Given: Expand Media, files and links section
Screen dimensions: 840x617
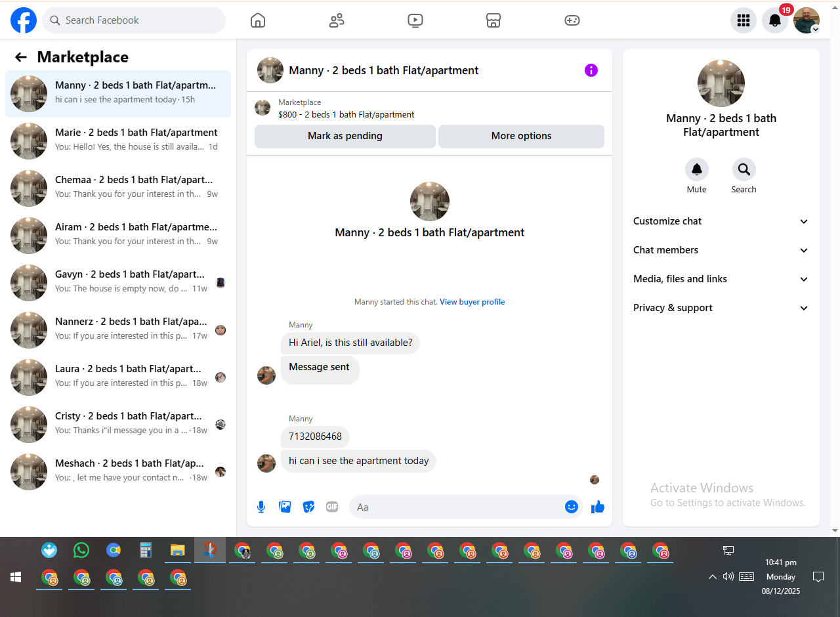Looking at the screenshot, I should tap(721, 279).
